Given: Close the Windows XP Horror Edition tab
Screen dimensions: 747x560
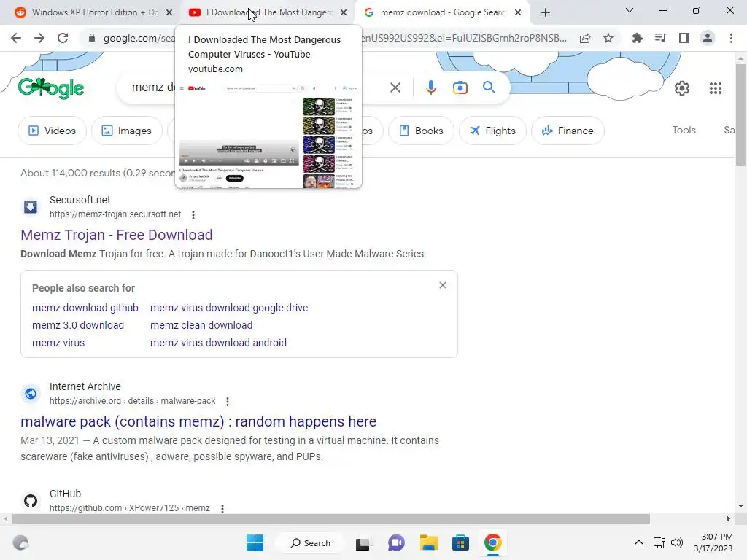Looking at the screenshot, I should (x=169, y=12).
